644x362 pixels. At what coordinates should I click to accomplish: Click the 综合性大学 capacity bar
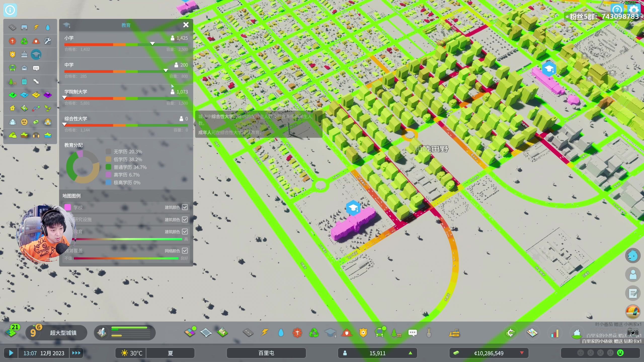[126, 125]
